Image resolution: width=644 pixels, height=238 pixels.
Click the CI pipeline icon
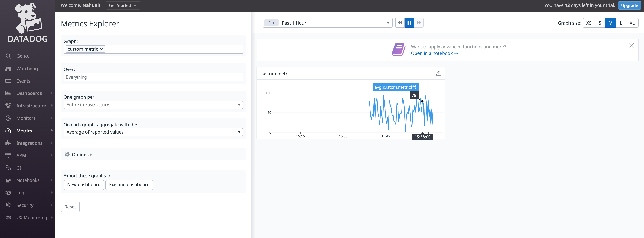8,168
